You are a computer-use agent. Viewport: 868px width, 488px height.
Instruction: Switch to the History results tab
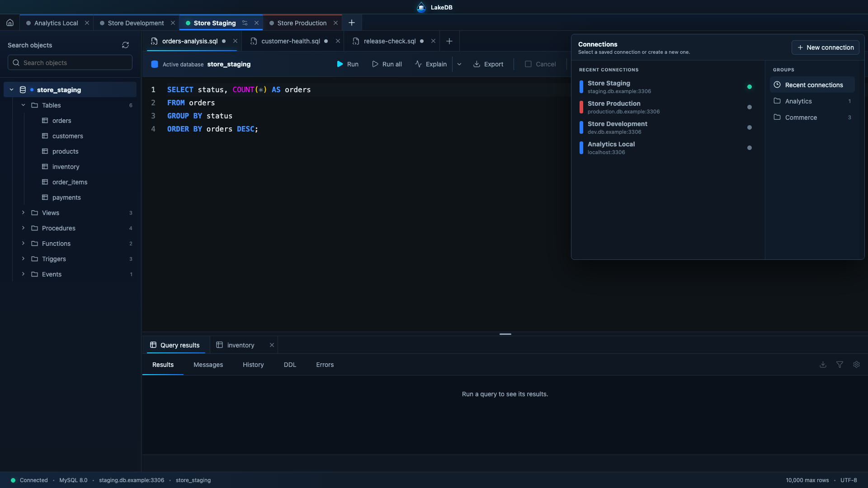[x=253, y=365]
